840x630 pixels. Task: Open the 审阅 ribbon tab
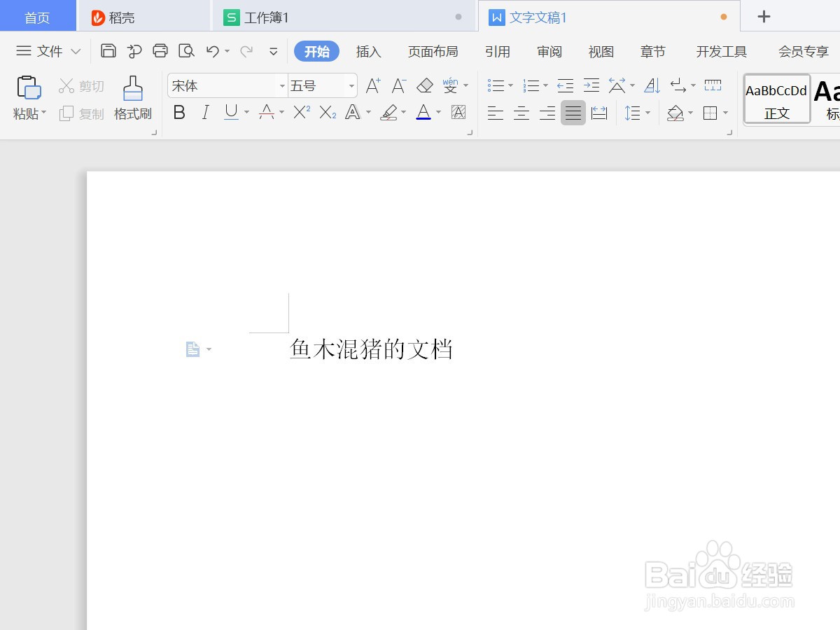pyautogui.click(x=549, y=51)
